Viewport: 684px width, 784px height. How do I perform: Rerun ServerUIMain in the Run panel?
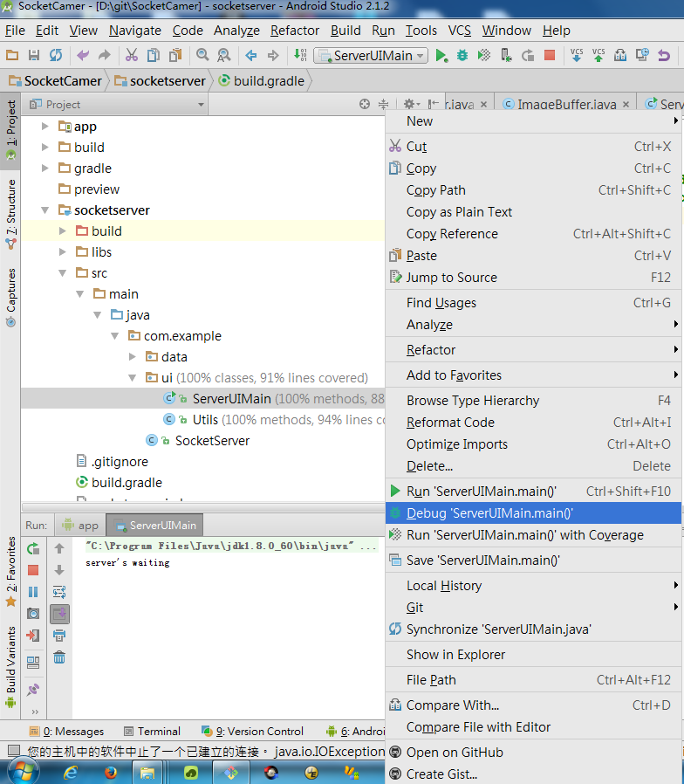33,548
